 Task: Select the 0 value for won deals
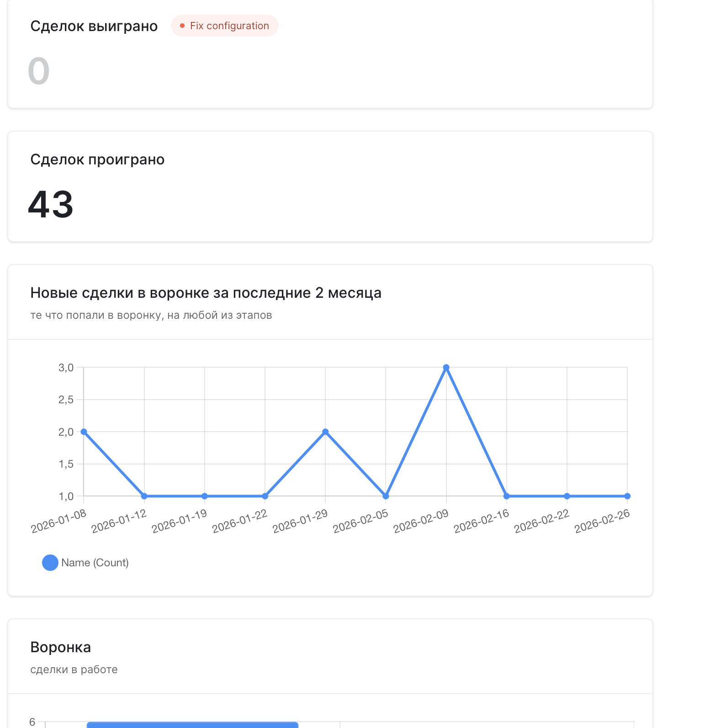[39, 71]
